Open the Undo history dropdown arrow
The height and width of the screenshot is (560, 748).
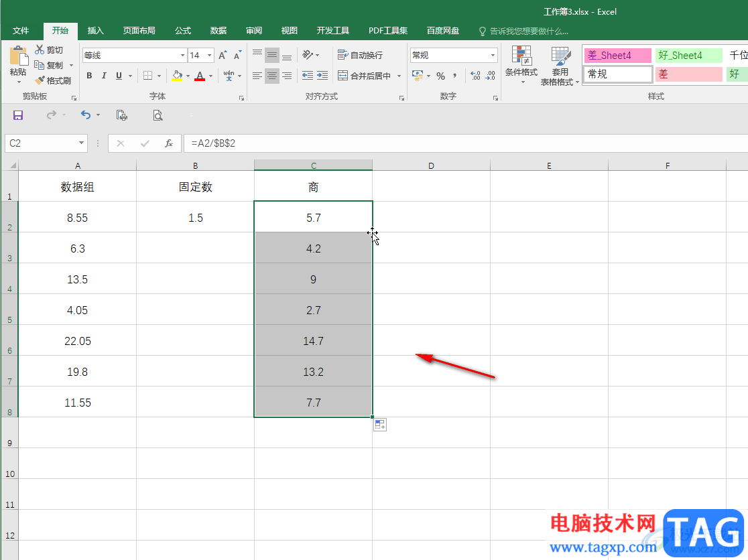99,115
